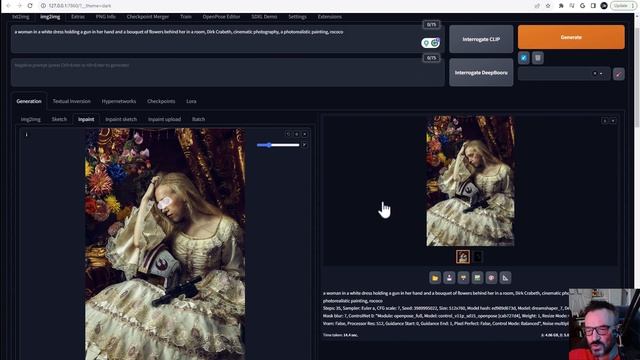Click the browser address bar URL
The height and width of the screenshot is (360, 640).
coord(80,6)
